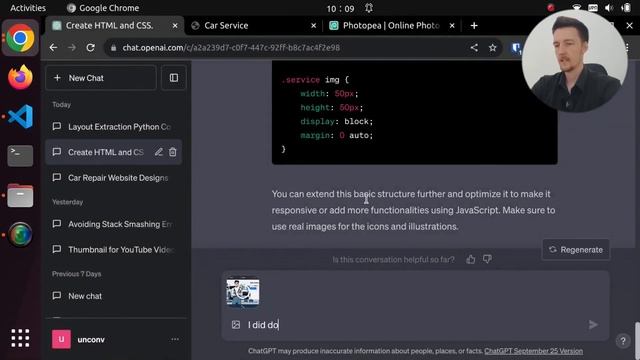Open ChatGPT September 25 Version link

(x=533, y=351)
